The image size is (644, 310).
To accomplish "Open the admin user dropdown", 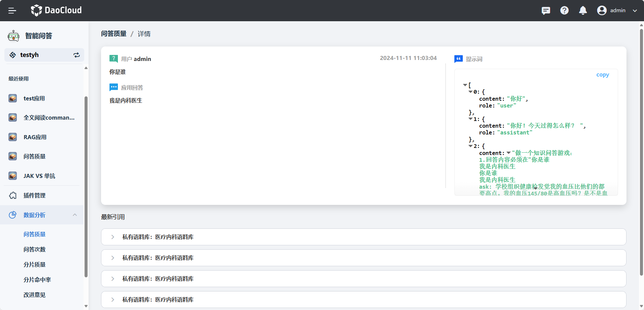I will tap(617, 10).
